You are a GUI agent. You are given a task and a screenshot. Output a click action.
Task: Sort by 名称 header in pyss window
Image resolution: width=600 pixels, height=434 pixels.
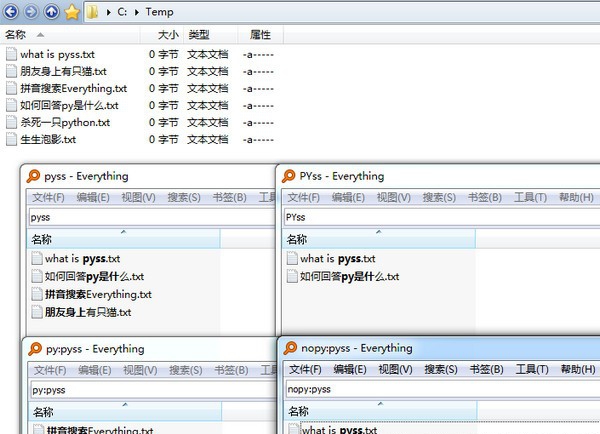click(x=124, y=239)
